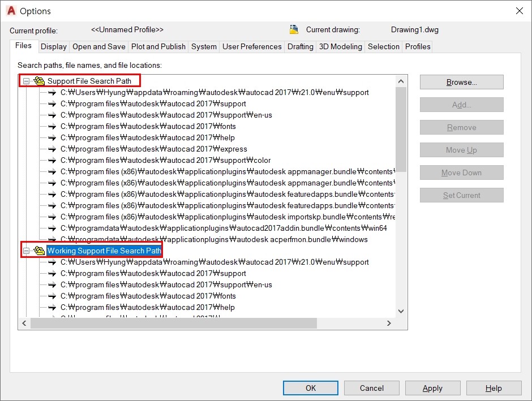The height and width of the screenshot is (401, 532).
Task: Select the autocad2017addin.bundle contents\win64 path
Action: (224, 228)
